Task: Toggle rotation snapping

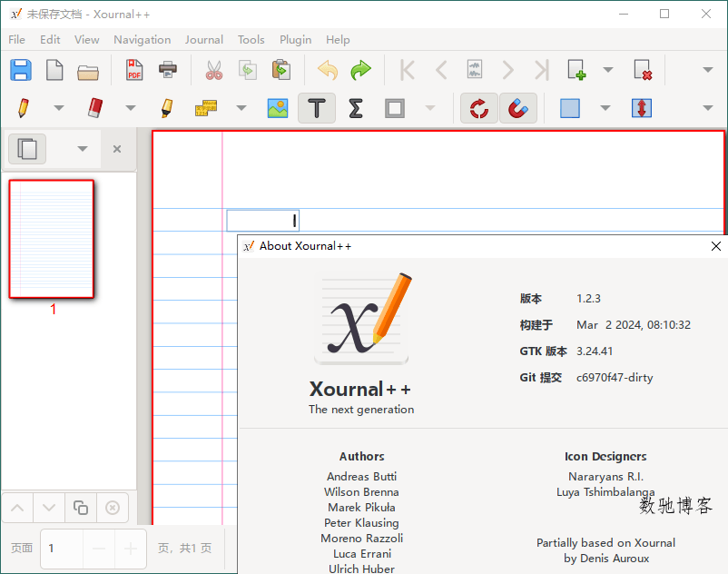Action: pyautogui.click(x=479, y=108)
